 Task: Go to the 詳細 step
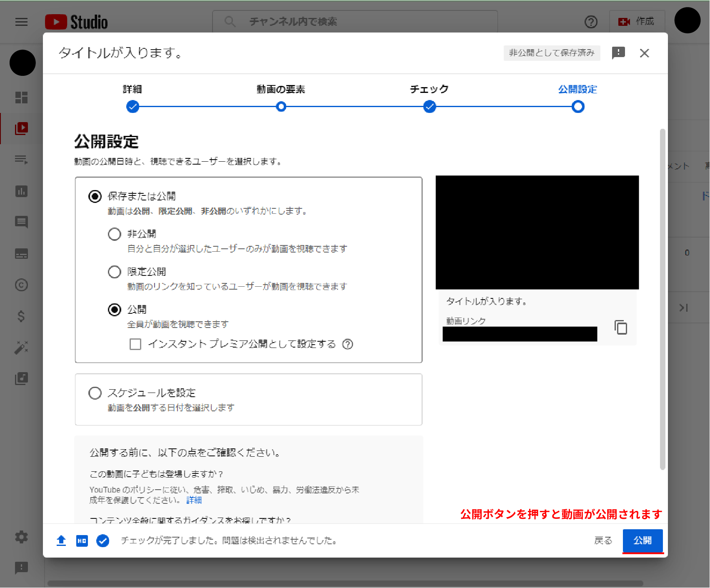click(132, 107)
